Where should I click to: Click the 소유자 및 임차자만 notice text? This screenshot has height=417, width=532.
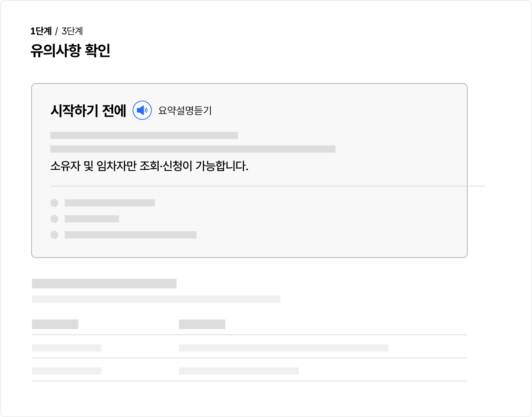coord(150,166)
